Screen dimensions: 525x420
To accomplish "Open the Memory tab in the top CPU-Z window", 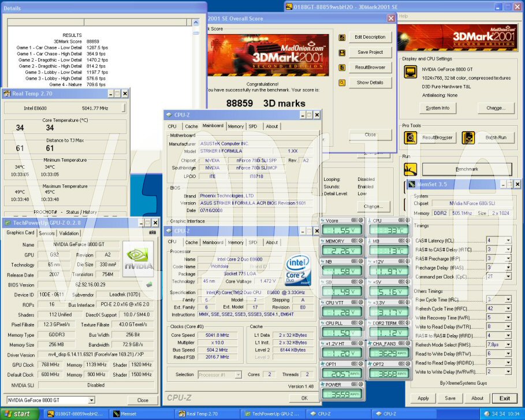I will point(236,127).
